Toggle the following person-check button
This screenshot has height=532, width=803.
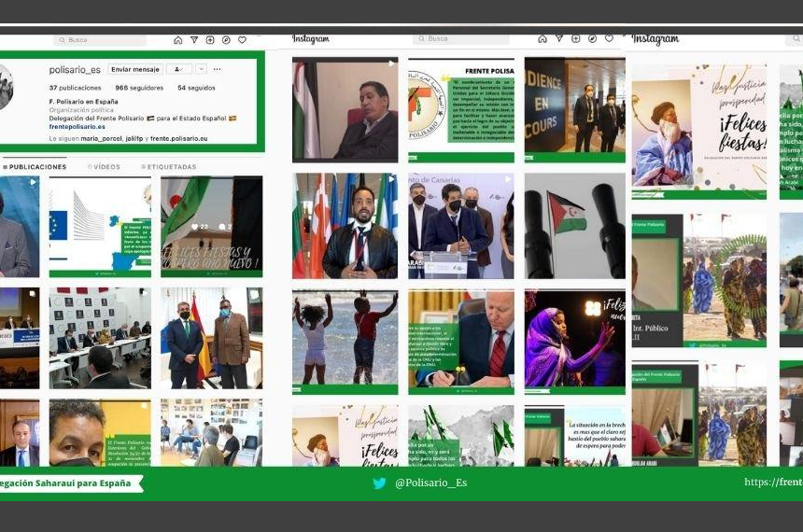point(178,69)
